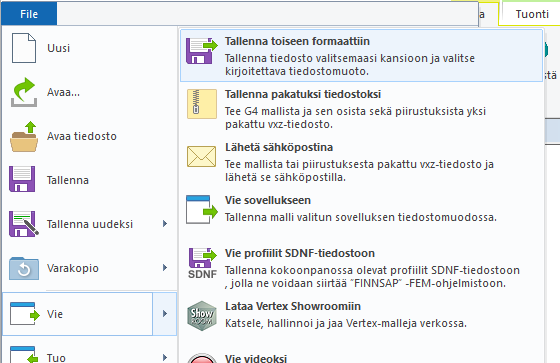Click the purple floppy Tallenna icon
Viewport: 560px width, 363px height.
pos(22,179)
